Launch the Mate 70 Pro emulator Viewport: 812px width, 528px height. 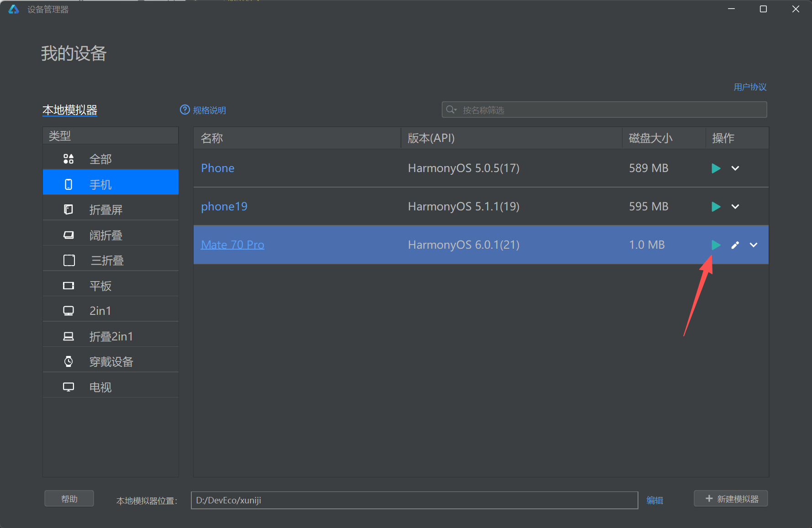click(716, 245)
